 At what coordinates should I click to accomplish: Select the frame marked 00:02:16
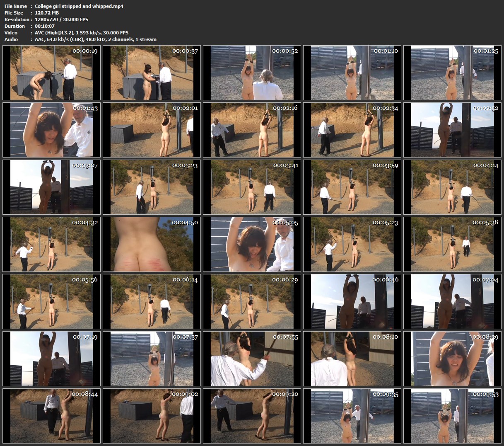pyautogui.click(x=252, y=130)
